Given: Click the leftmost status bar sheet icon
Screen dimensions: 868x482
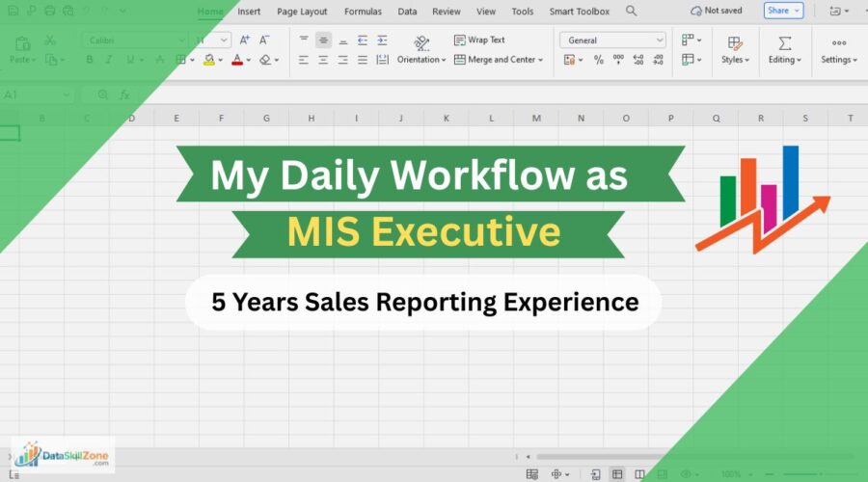Looking at the screenshot, I should (x=532, y=474).
